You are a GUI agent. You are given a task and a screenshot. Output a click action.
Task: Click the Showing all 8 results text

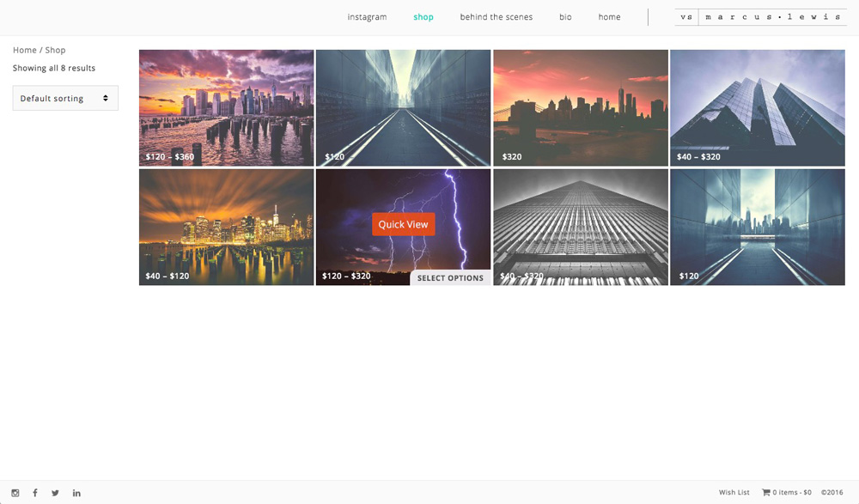(x=54, y=68)
